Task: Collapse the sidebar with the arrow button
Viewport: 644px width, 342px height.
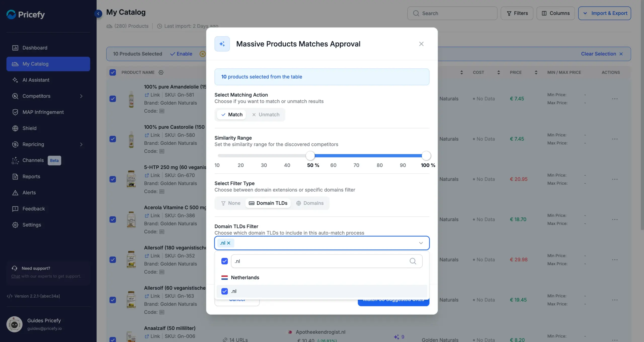Action: [98, 13]
